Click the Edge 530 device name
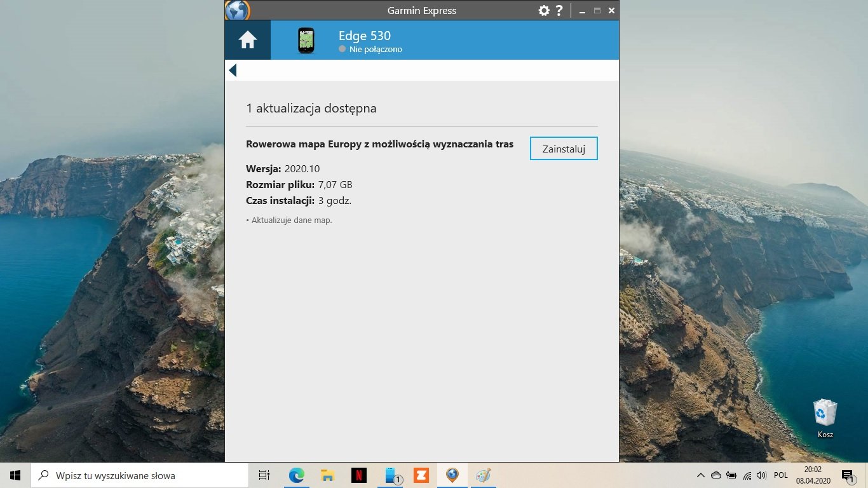868x488 pixels. coord(365,36)
